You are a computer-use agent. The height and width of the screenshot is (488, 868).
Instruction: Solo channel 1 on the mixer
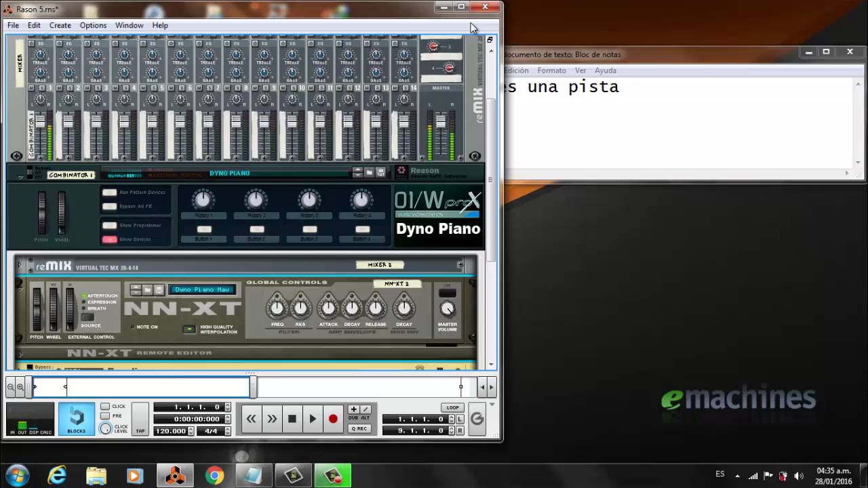pyautogui.click(x=41, y=88)
